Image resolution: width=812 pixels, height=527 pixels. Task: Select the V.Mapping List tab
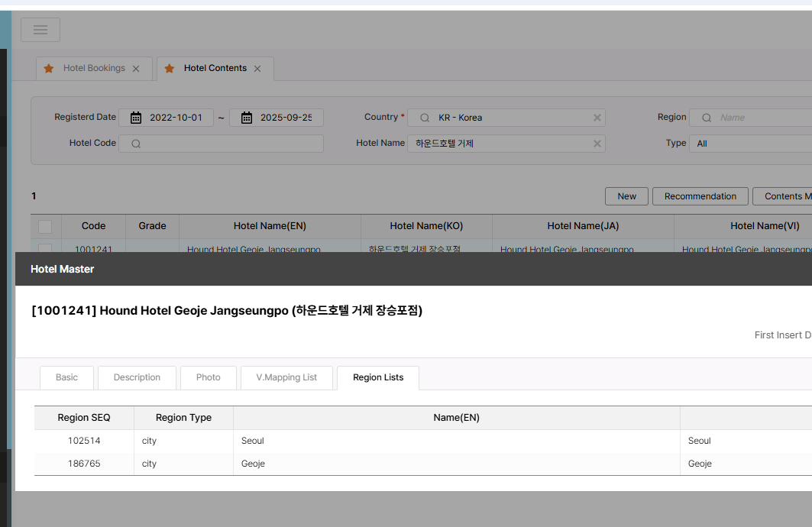click(x=286, y=377)
